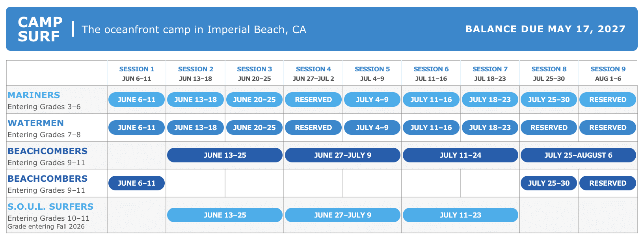Image resolution: width=644 pixels, height=242 pixels.
Task: Select Watermen July 18–23 session
Action: click(490, 128)
